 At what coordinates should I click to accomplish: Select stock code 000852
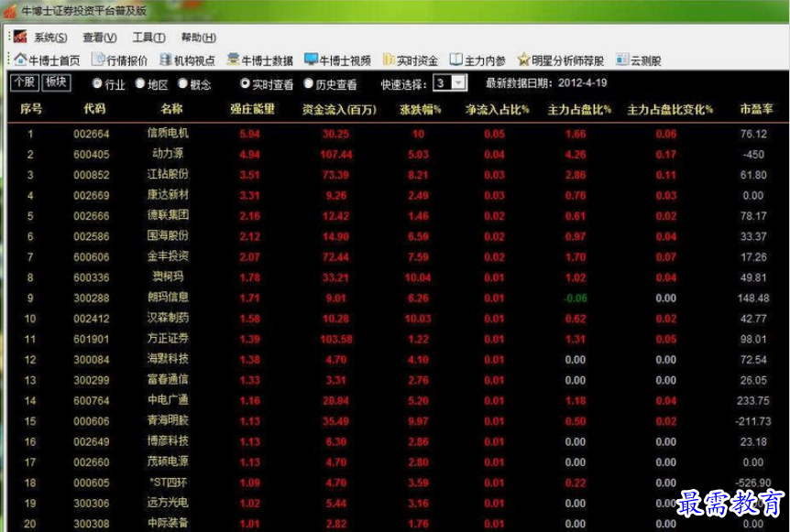point(92,175)
